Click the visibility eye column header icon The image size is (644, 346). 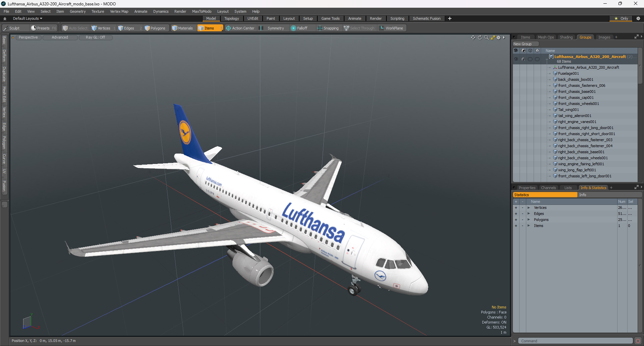tap(516, 51)
